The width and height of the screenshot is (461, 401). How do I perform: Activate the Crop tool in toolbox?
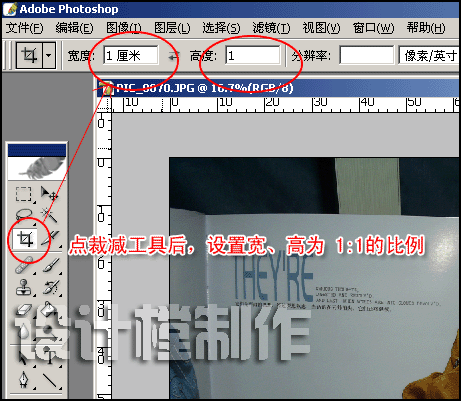(x=24, y=239)
